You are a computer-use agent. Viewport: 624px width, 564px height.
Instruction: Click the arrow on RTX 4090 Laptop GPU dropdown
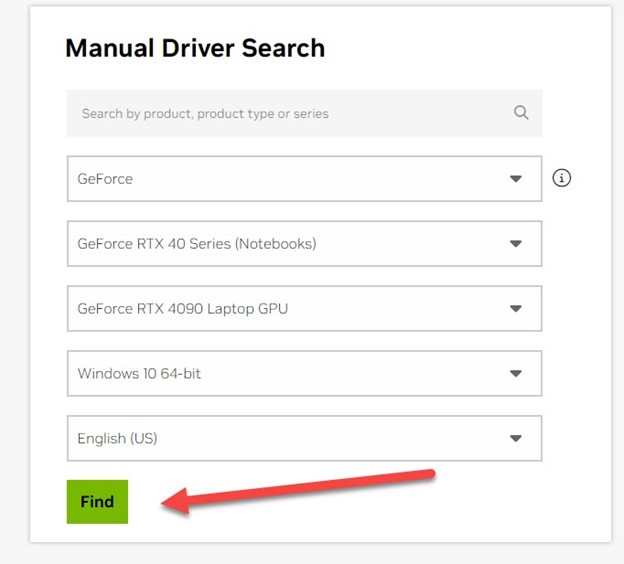[516, 309]
